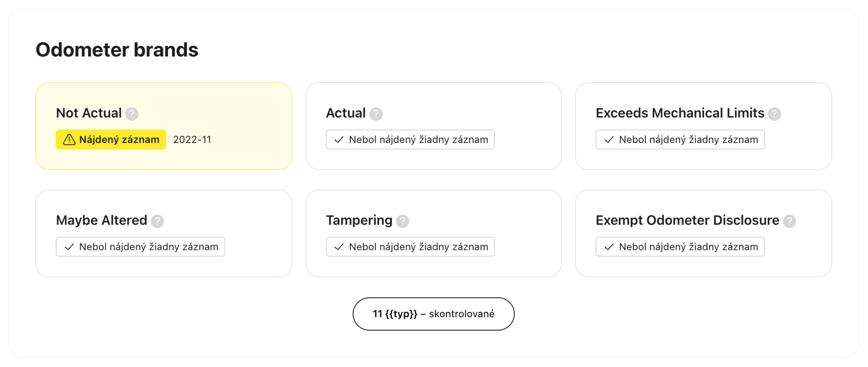Click Maybe Altered no-record status badge
Viewport: 868px width, 367px height.
140,247
